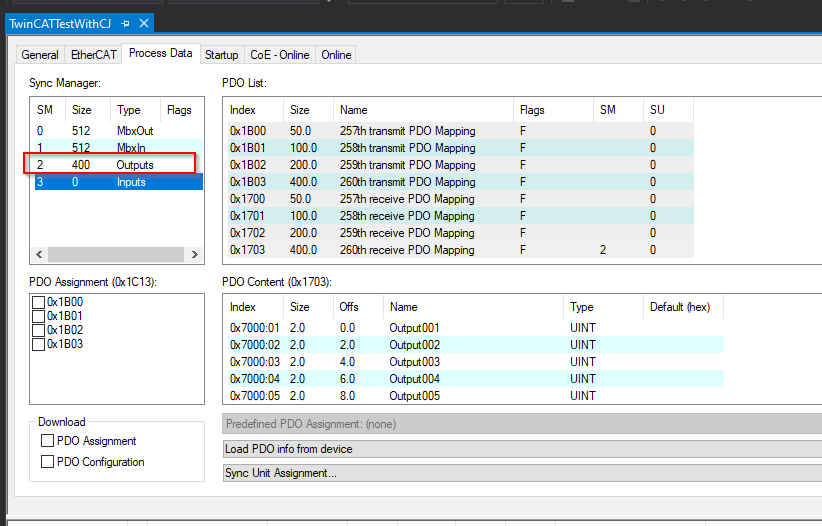
Task: Switch to the General tab
Action: 40,55
